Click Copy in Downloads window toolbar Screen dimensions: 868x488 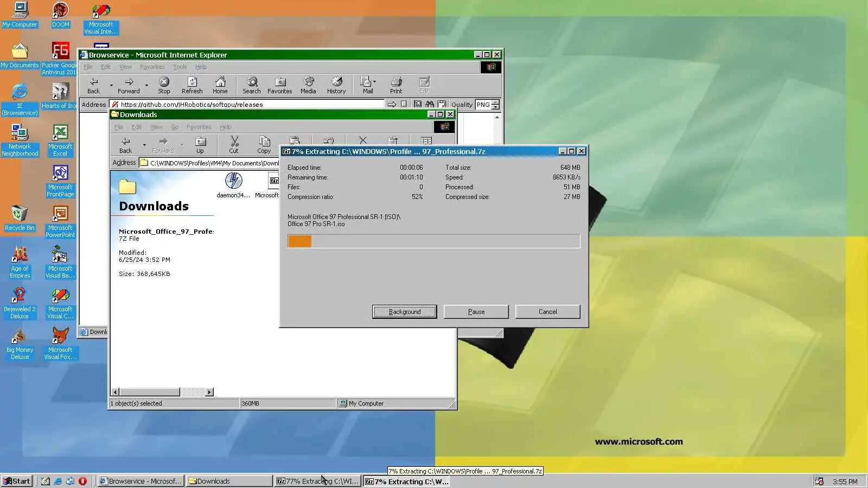[264, 145]
